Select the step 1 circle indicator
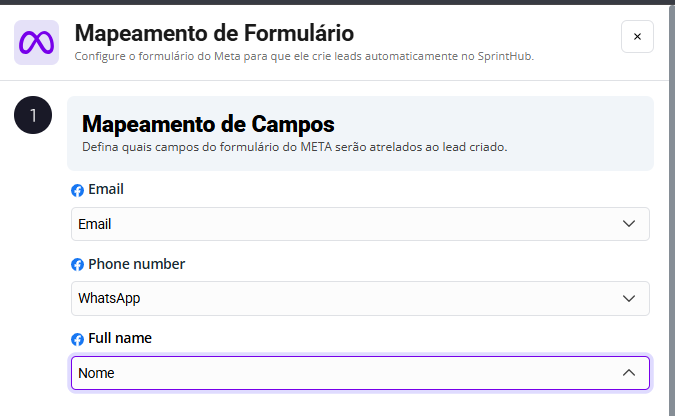 (33, 116)
